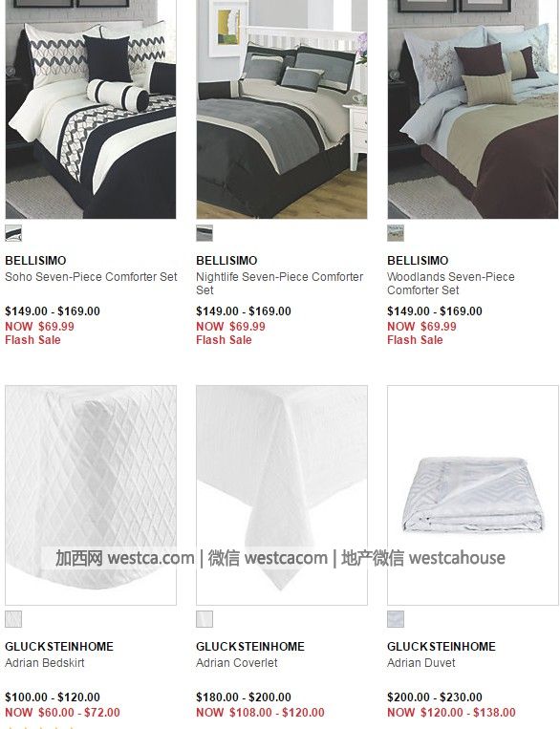
Task: Open the Adrian Bedskirt product link
Action: coord(45,662)
